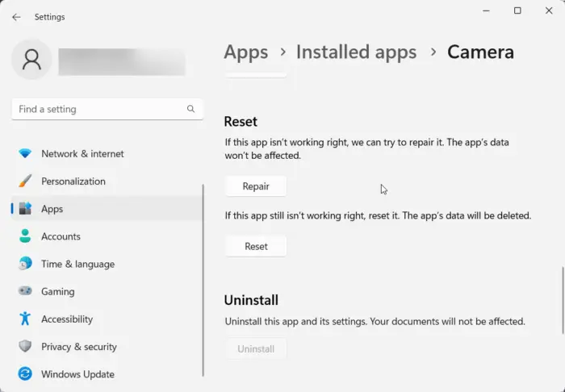Click 'we can try to repair it' text
565x392 pixels.
[397, 142]
